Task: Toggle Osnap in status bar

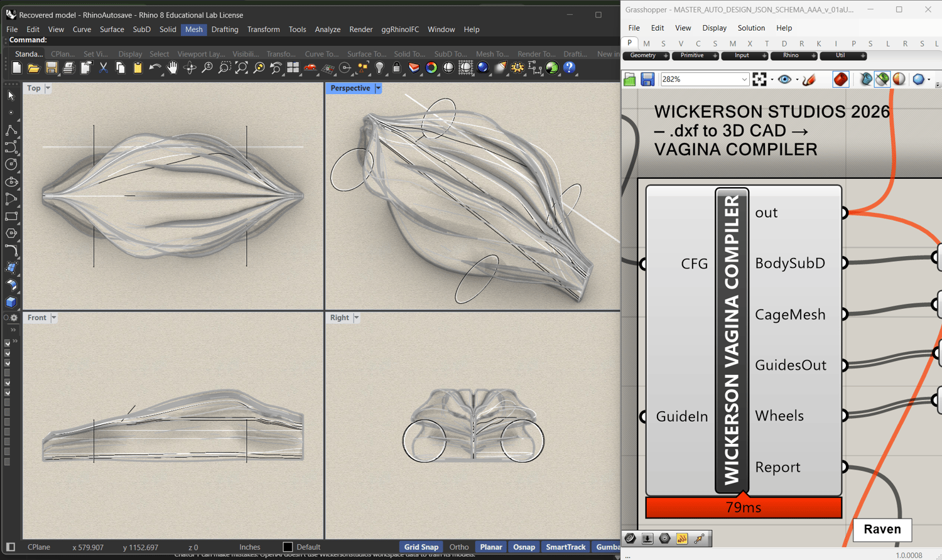Action: pos(524,547)
